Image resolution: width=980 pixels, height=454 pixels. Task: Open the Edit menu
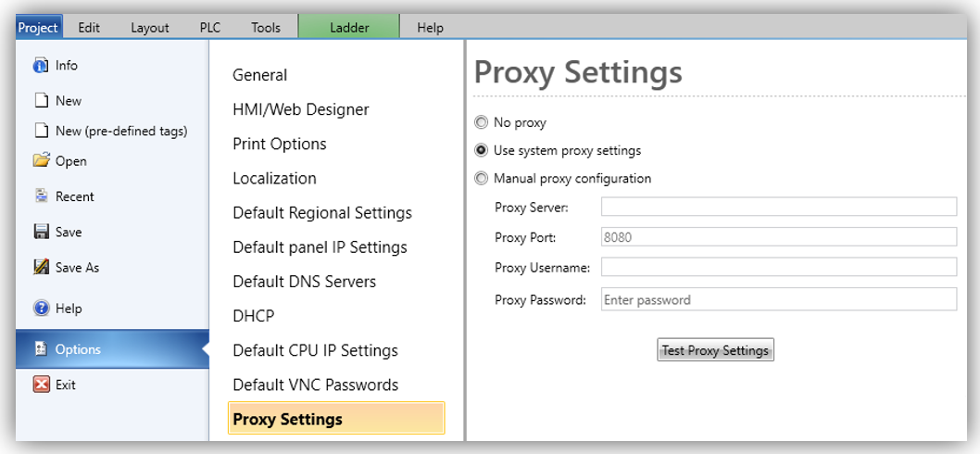click(89, 28)
